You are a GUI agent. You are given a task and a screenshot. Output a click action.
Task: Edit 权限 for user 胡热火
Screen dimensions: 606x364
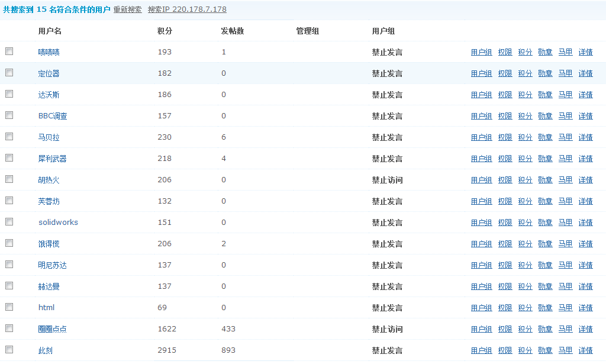pyautogui.click(x=505, y=180)
